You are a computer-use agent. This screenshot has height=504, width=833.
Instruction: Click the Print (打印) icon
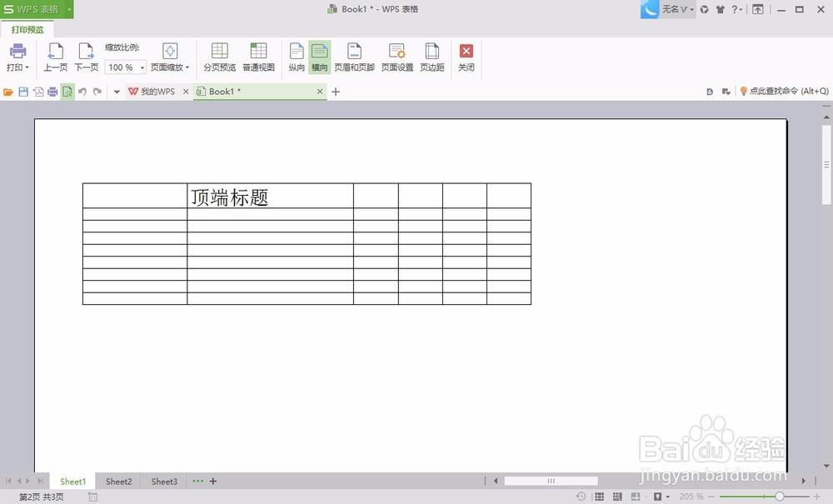click(18, 51)
